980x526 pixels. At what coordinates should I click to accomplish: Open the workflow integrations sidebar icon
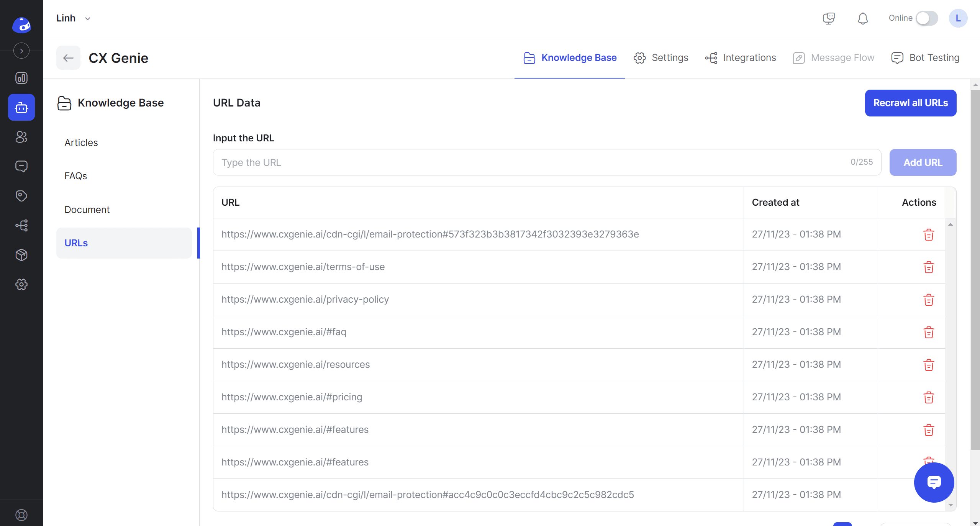(x=21, y=225)
